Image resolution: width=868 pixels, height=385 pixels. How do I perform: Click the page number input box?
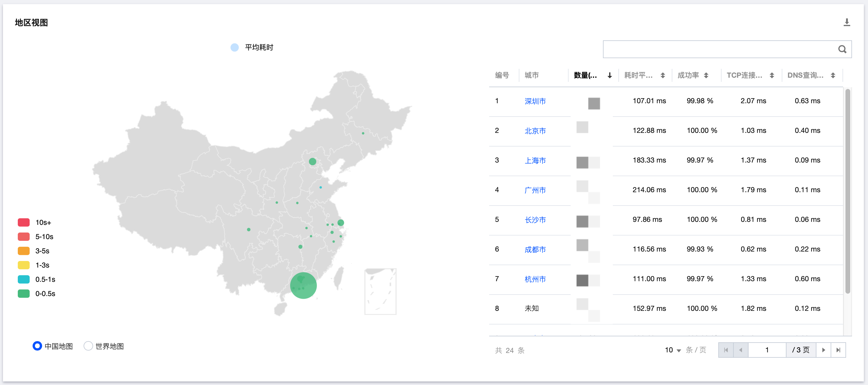(x=767, y=350)
